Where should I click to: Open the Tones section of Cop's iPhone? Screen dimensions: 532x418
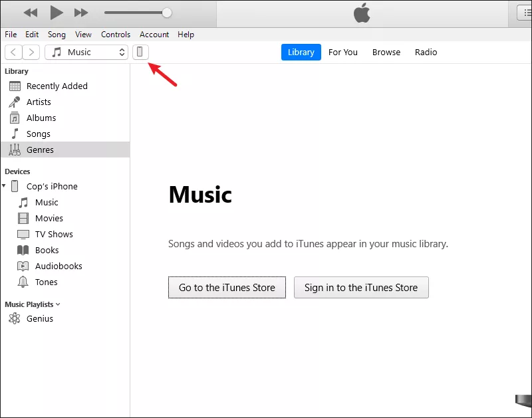(44, 282)
